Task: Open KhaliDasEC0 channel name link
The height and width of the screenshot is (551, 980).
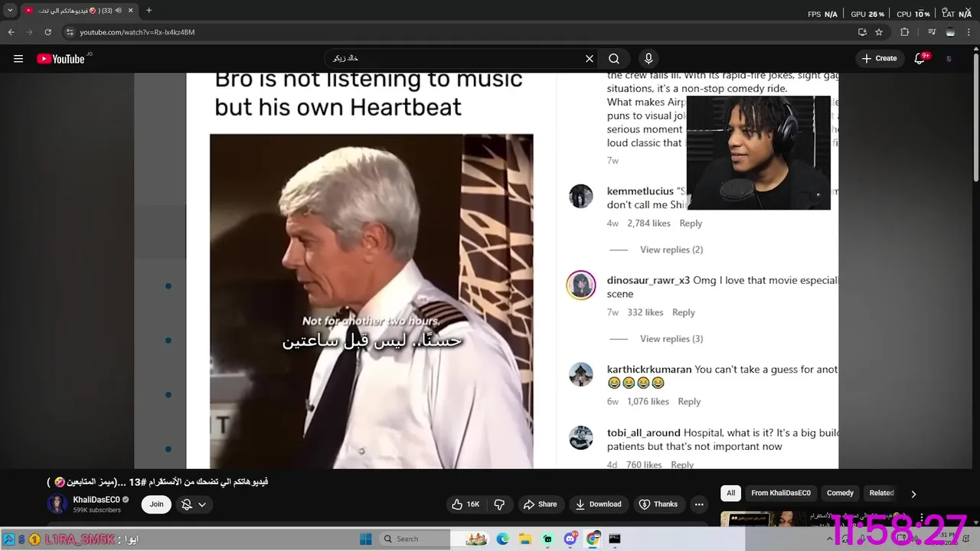Action: pyautogui.click(x=96, y=500)
